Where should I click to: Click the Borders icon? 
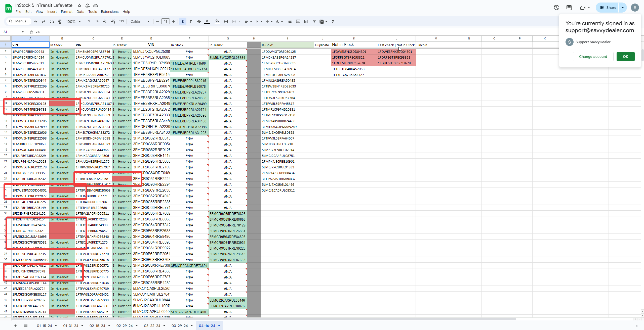click(226, 22)
